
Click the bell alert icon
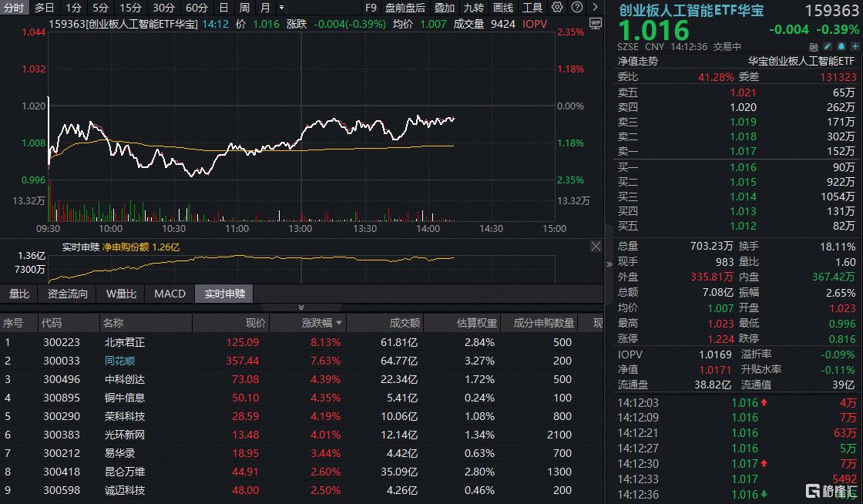[x=841, y=47]
